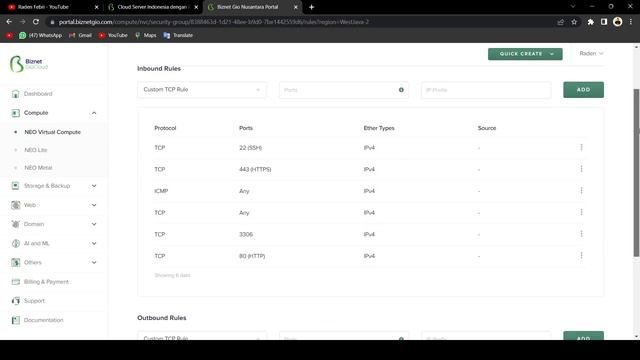Open the Gmail bookmark

coord(80,36)
